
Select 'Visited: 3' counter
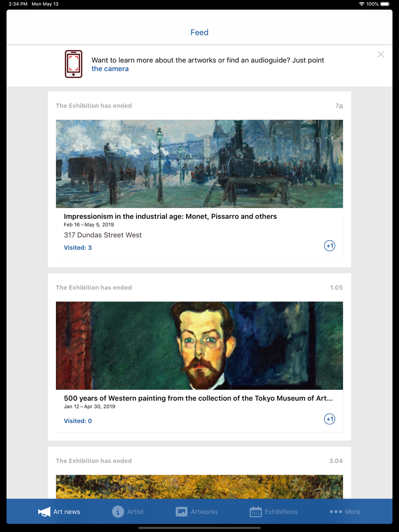coord(78,248)
